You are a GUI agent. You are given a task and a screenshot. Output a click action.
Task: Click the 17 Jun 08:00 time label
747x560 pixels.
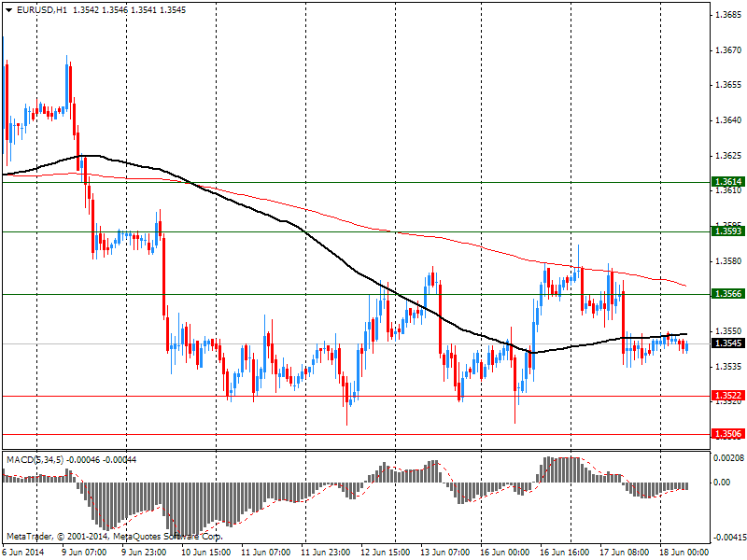pos(625,553)
